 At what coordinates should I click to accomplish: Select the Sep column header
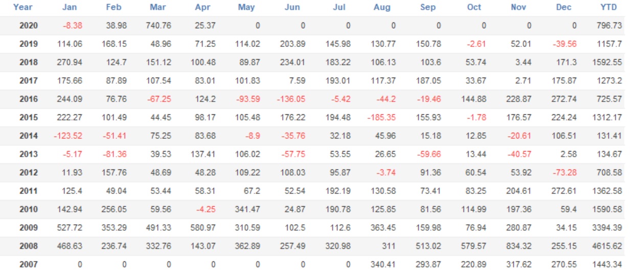point(428,7)
